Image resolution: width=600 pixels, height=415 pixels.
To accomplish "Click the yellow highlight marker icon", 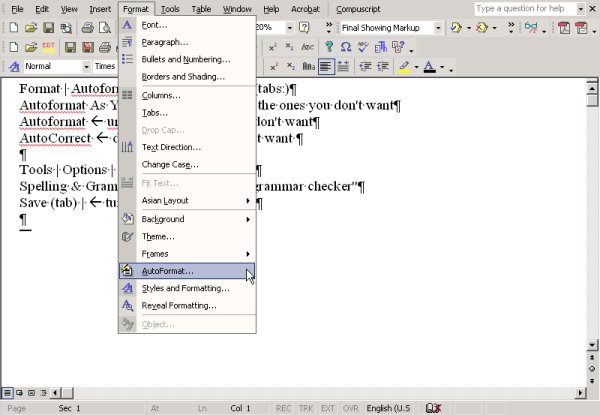I will (x=403, y=67).
